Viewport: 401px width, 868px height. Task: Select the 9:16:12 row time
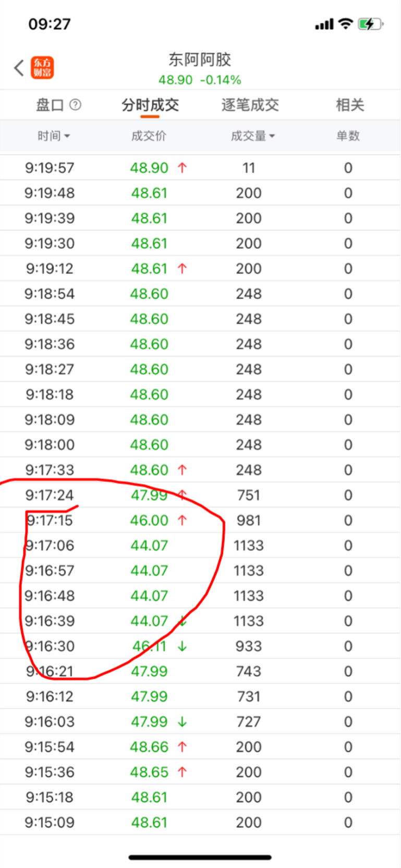click(50, 696)
